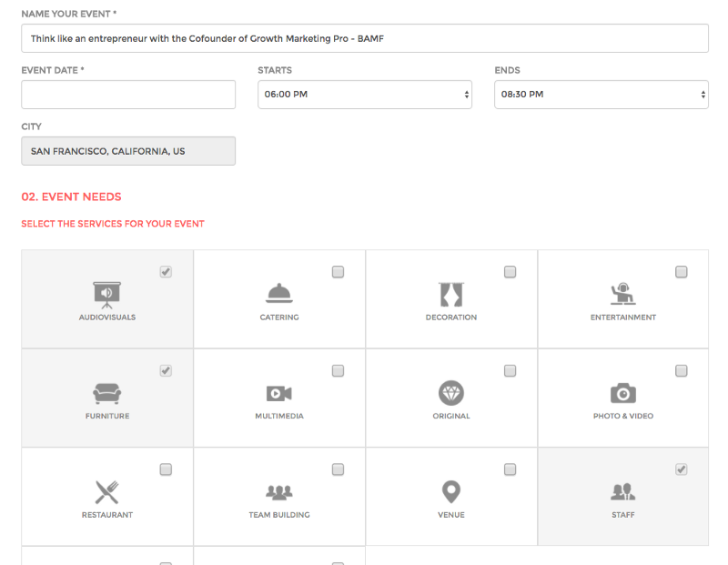Image resolution: width=728 pixels, height=565 pixels.
Task: Enable the Multimedia checkbox
Action: (338, 370)
